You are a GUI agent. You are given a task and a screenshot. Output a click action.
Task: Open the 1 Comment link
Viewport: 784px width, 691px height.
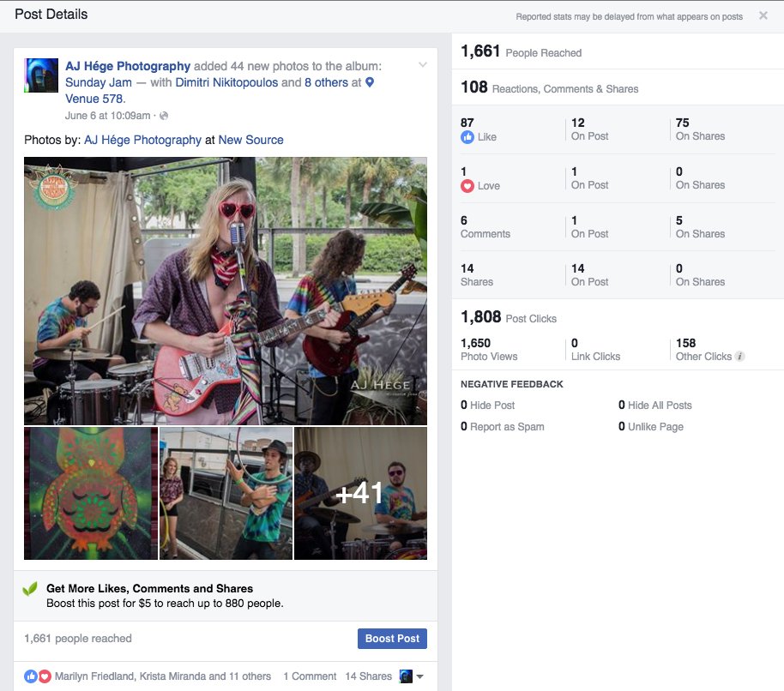310,676
